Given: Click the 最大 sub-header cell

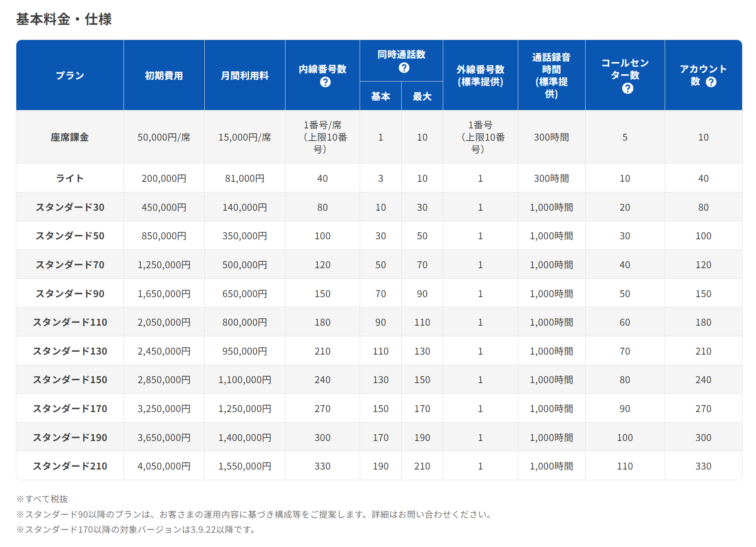Looking at the screenshot, I should click(x=422, y=96).
